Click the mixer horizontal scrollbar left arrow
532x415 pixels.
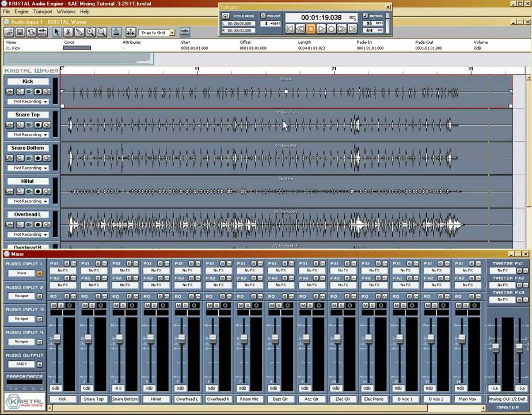50,408
